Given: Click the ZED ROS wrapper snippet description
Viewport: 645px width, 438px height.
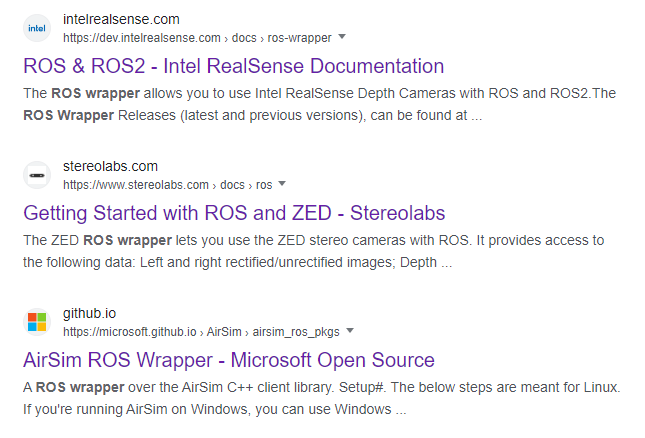Looking at the screenshot, I should [313, 251].
